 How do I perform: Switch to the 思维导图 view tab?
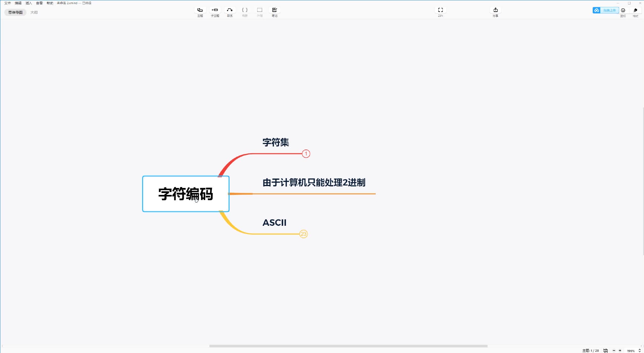pos(15,12)
